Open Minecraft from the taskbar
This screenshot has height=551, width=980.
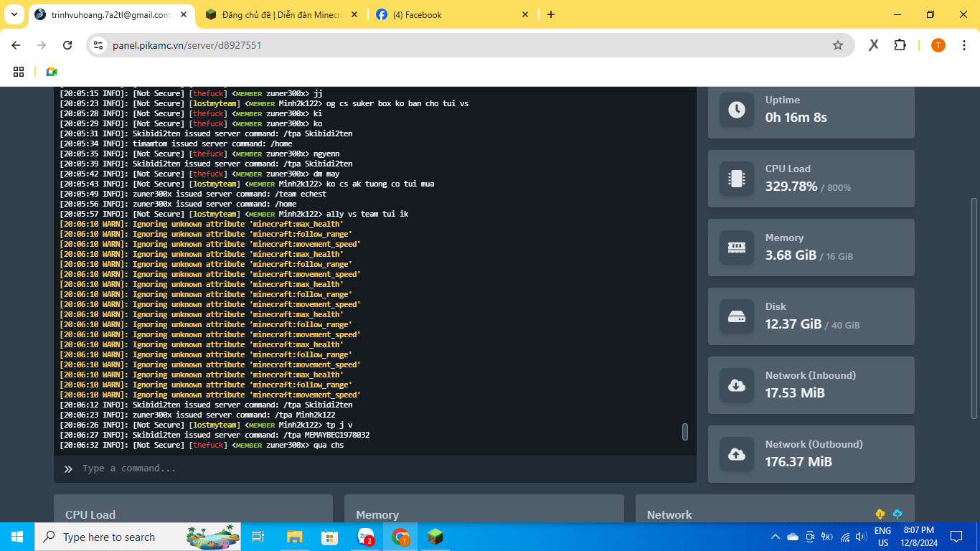coord(435,537)
